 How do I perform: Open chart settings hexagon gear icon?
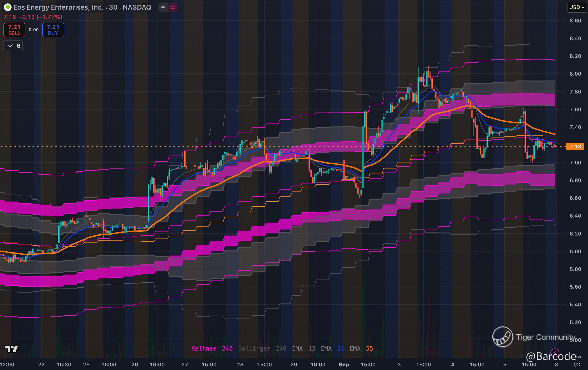click(x=577, y=365)
